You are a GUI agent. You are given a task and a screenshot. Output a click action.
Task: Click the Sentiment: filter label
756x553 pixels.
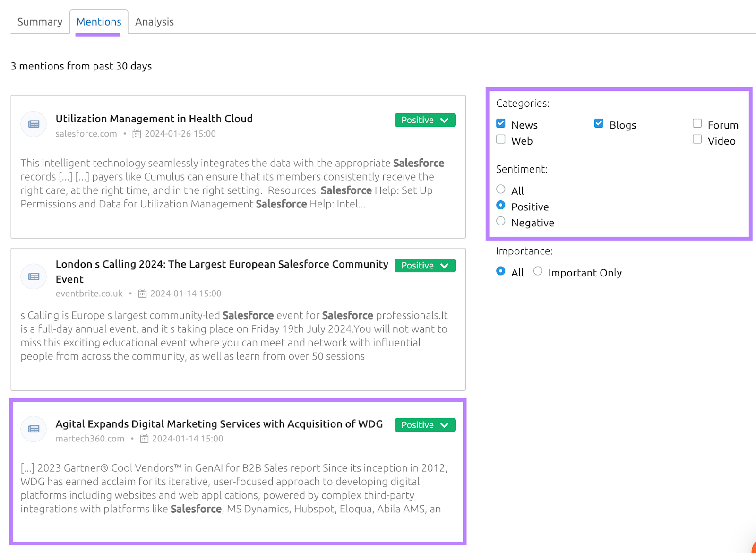[522, 169]
